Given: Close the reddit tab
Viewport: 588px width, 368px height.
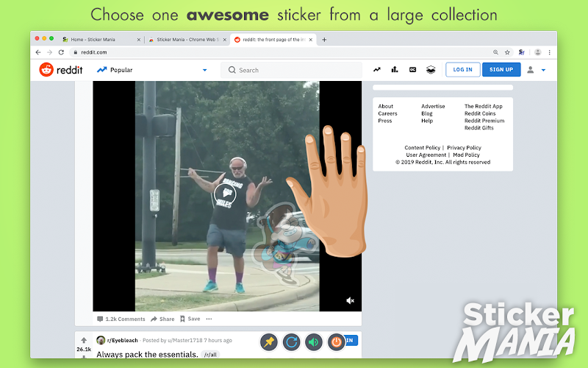Looking at the screenshot, I should [310, 40].
